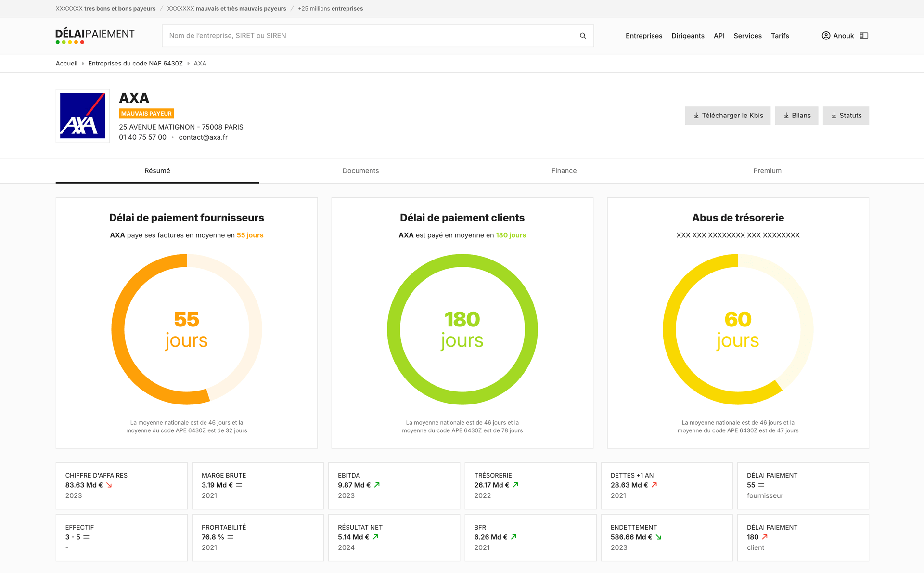Click the green up arrow next to EBITDA
Image resolution: width=924 pixels, height=573 pixels.
(377, 485)
